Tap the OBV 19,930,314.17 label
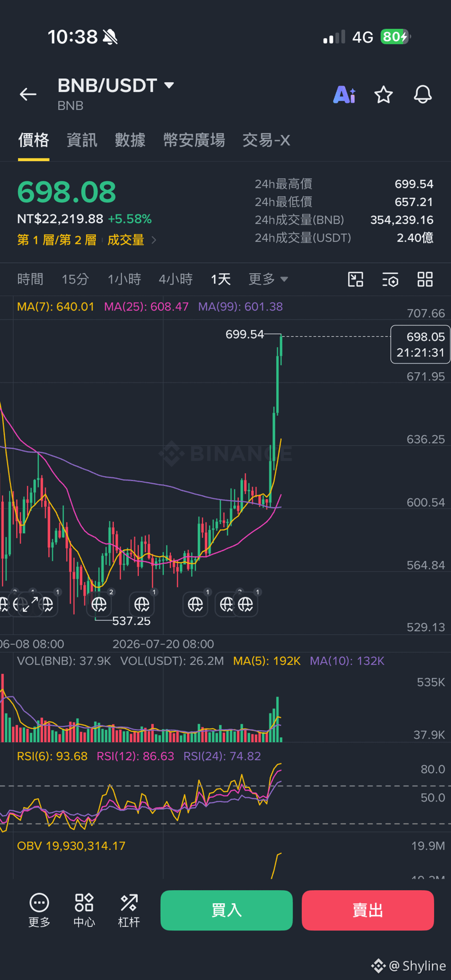The image size is (451, 980). tap(71, 846)
